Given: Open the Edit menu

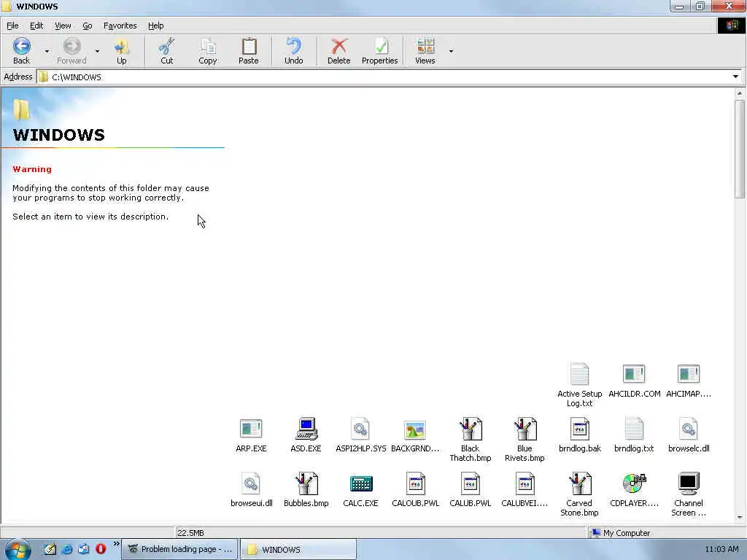Looking at the screenshot, I should click(36, 26).
